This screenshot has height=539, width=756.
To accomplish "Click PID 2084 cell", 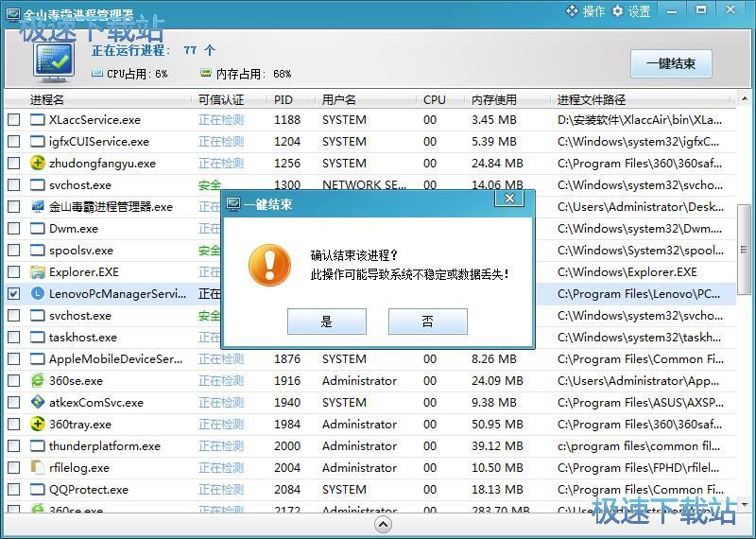I will point(287,489).
